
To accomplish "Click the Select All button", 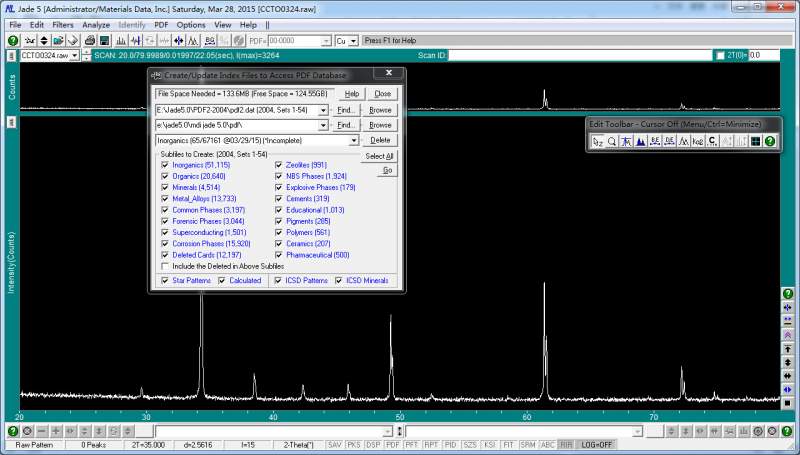I will (379, 157).
